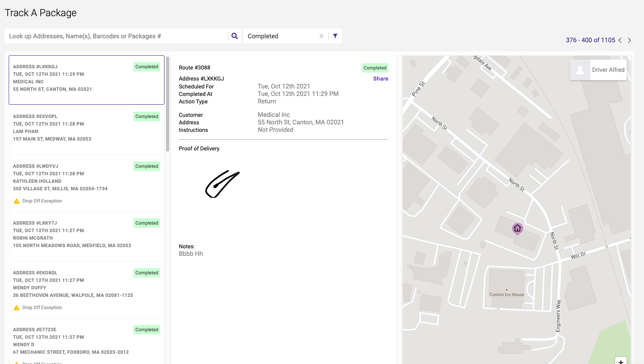Click the 'Will Dr' street label on map
The height and width of the screenshot is (364, 644).
pyautogui.click(x=579, y=255)
